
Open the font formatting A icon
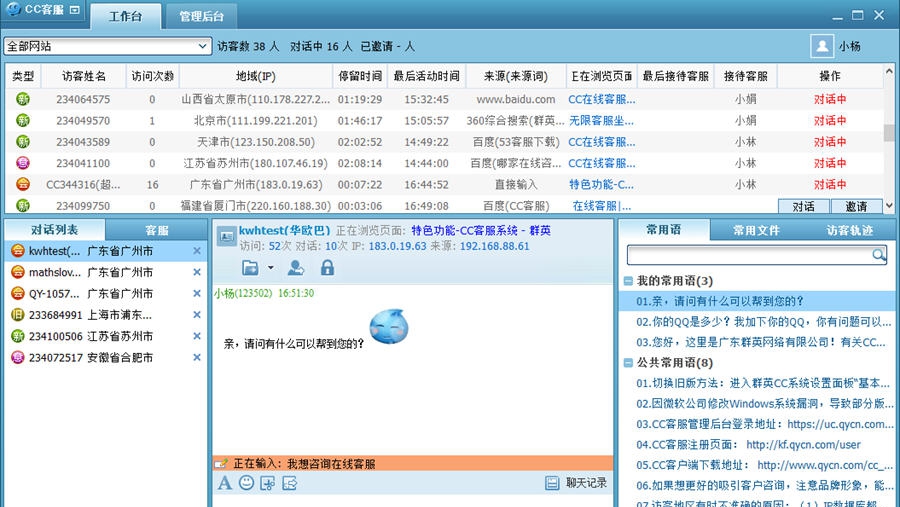click(x=224, y=483)
